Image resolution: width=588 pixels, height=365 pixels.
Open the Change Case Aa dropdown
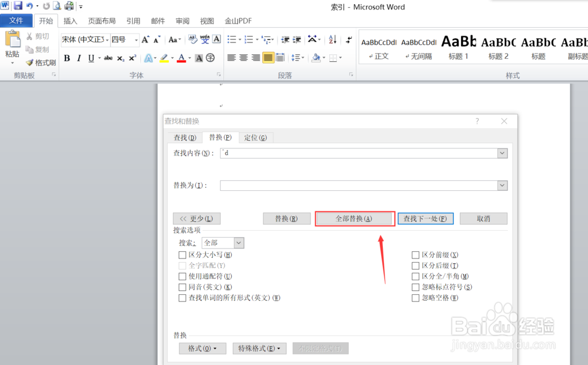(x=175, y=39)
